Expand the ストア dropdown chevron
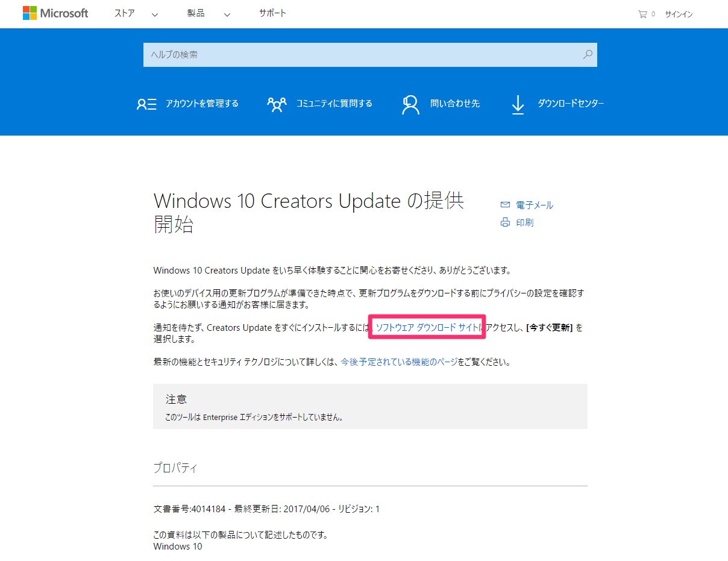Image resolution: width=728 pixels, height=561 pixels. coord(155,15)
